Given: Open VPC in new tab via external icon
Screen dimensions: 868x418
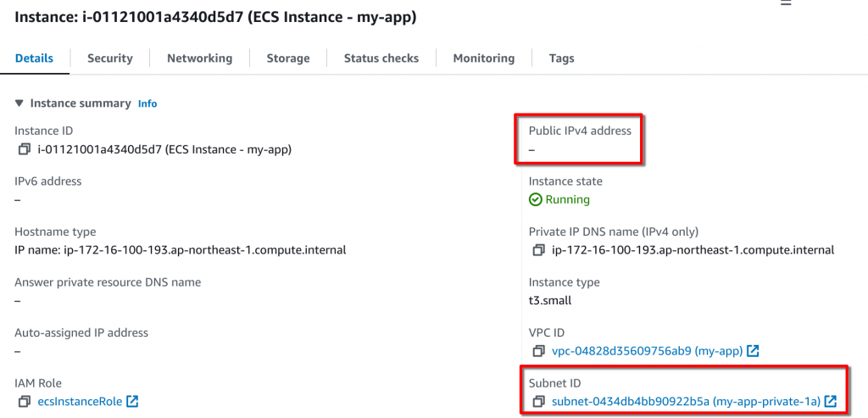Looking at the screenshot, I should [752, 351].
